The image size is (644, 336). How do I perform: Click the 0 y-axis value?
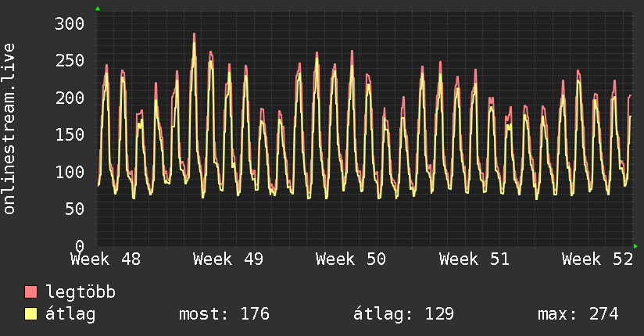click(80, 246)
